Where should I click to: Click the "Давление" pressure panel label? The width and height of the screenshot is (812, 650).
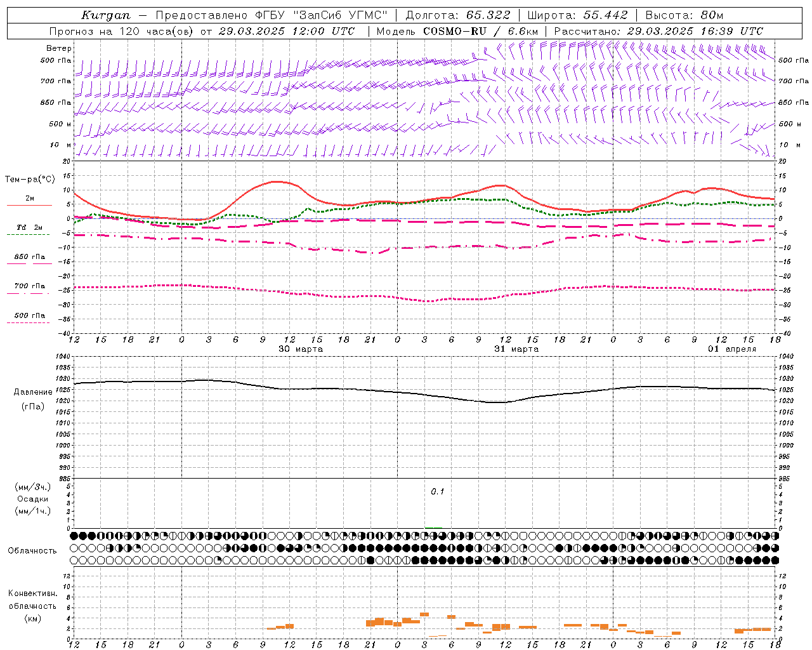33,392
